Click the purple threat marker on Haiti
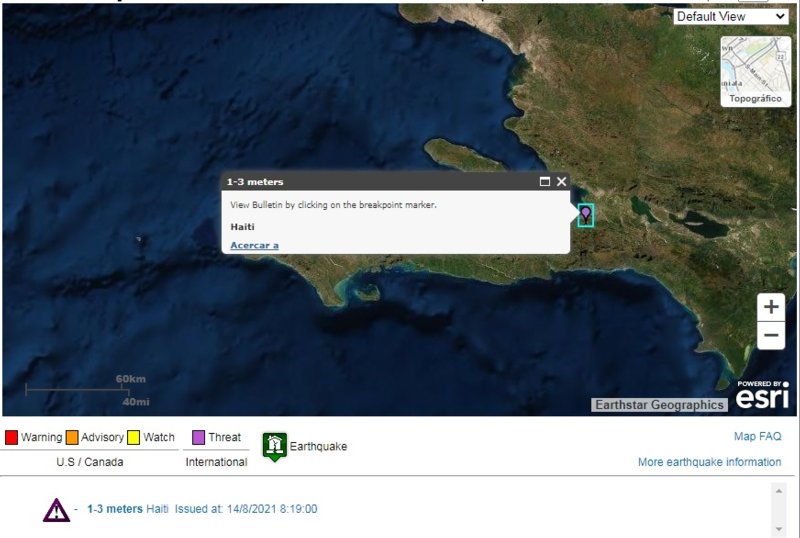The height and width of the screenshot is (538, 800). click(585, 214)
